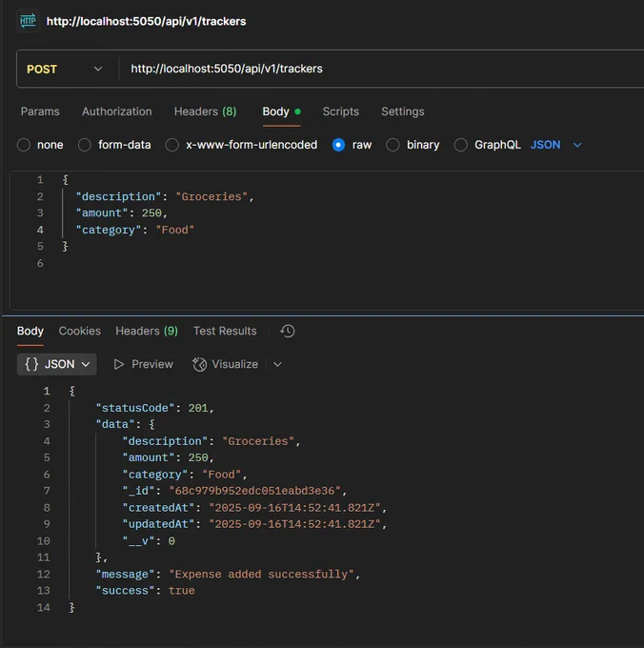The image size is (644, 648).
Task: Switch to the Scripts tab
Action: (x=341, y=111)
